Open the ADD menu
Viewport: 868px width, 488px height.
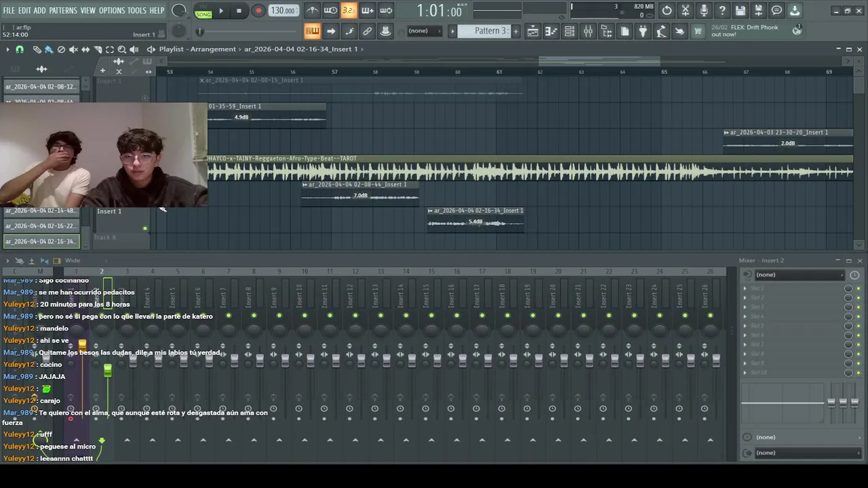[40, 11]
